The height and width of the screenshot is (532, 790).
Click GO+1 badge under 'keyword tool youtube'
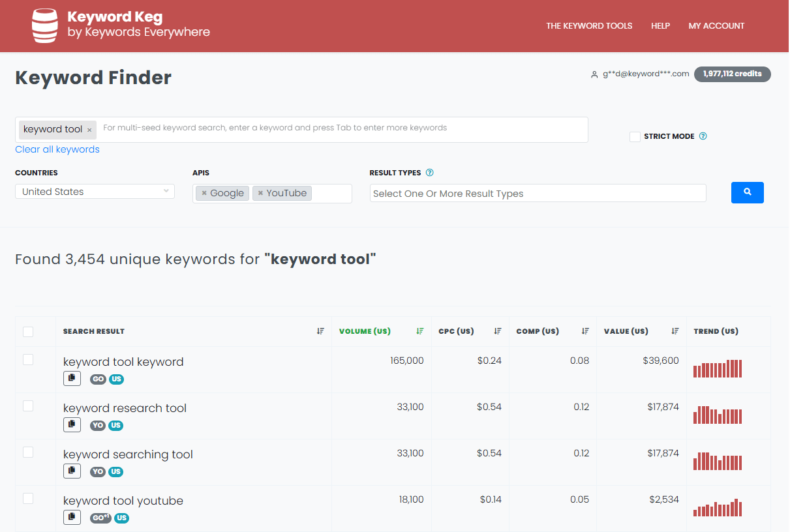pyautogui.click(x=100, y=518)
